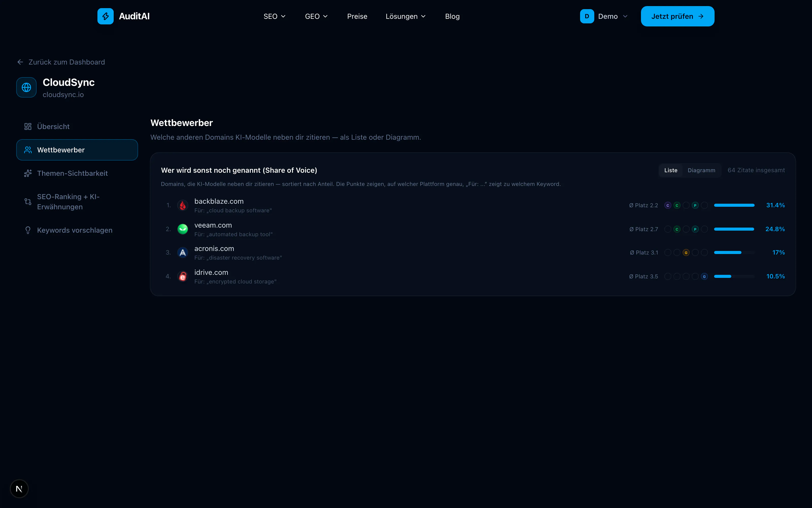Click the back arrow next to Zurück zum Dashboard
This screenshot has width=812, height=508.
pyautogui.click(x=20, y=62)
